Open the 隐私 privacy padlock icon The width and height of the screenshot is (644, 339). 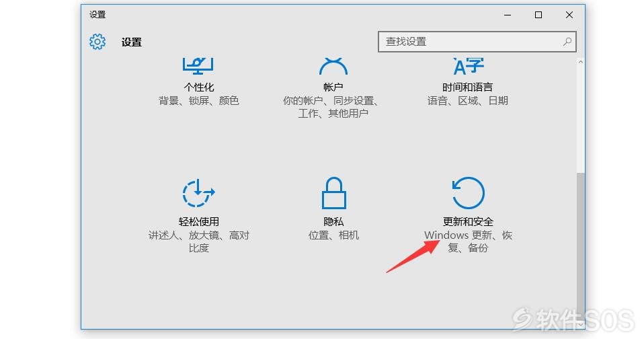[333, 193]
